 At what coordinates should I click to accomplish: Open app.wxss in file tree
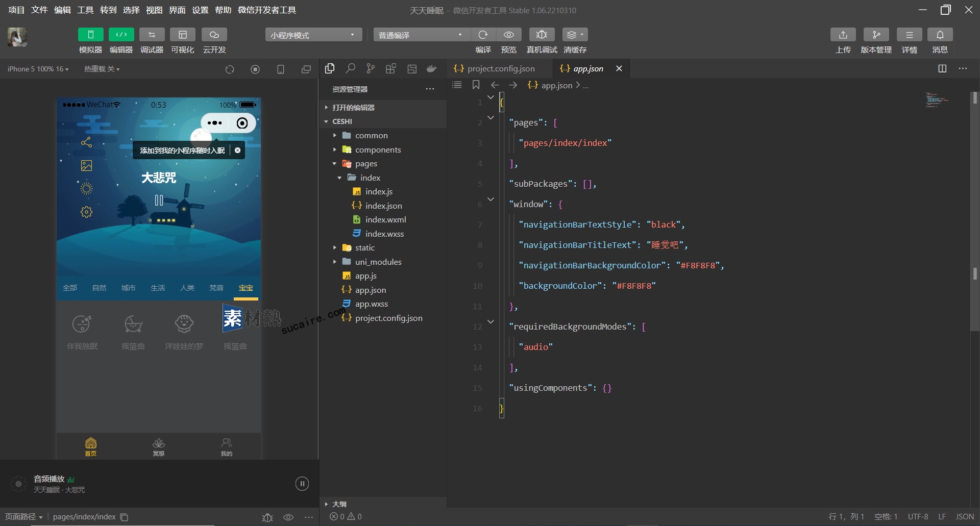tap(383, 304)
